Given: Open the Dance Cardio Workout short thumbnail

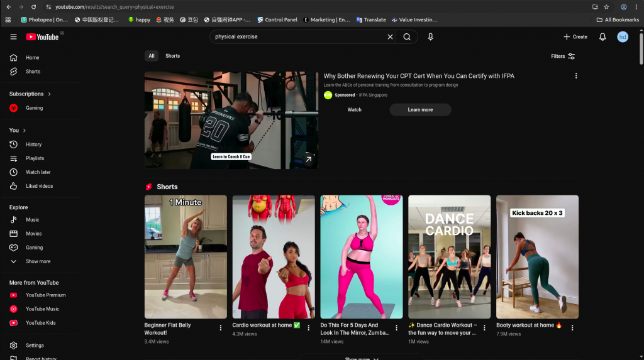Looking at the screenshot, I should pos(449,256).
